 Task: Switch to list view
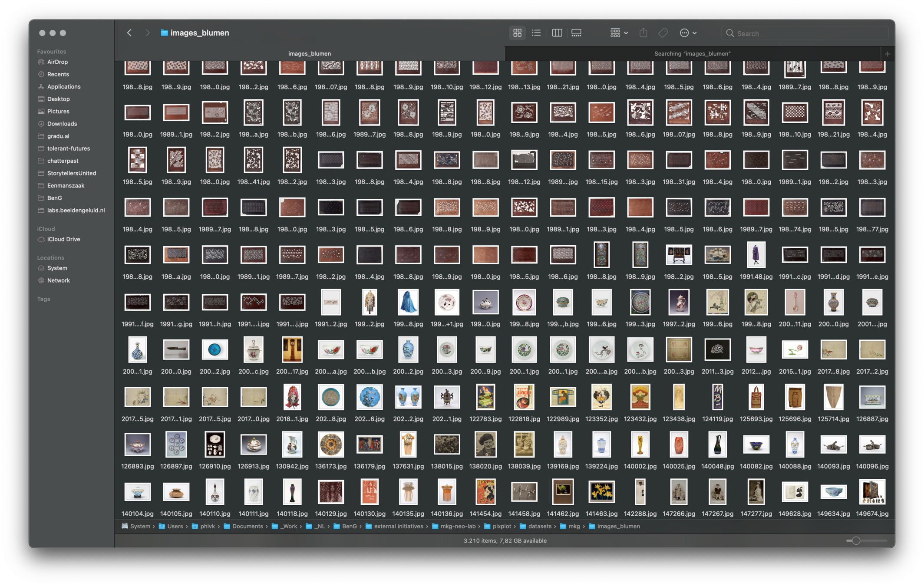click(x=536, y=33)
